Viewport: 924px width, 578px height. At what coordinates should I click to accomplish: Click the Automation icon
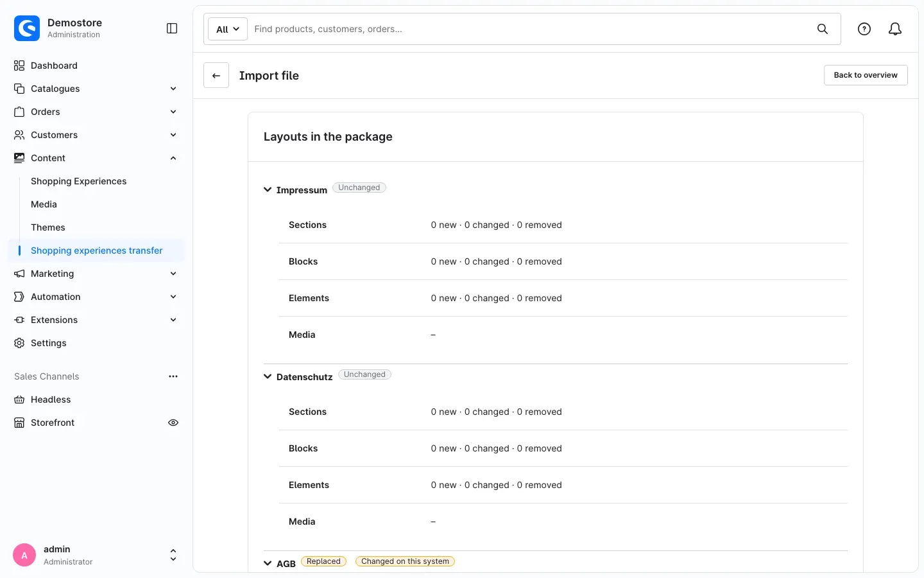(19, 297)
